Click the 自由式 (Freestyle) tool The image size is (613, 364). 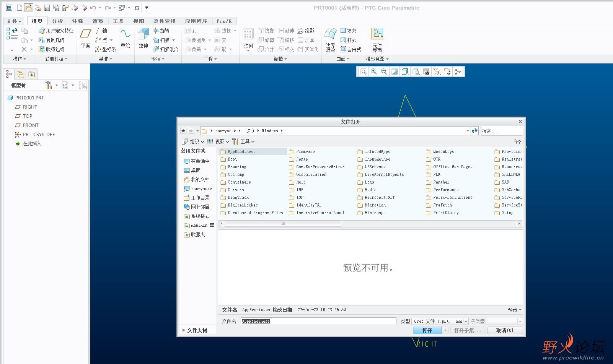click(351, 49)
